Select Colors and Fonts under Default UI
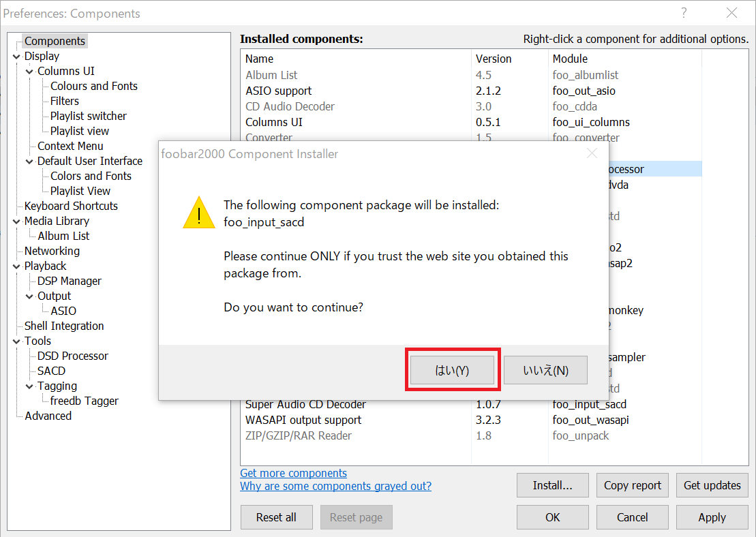This screenshot has height=537, width=756. 91,176
